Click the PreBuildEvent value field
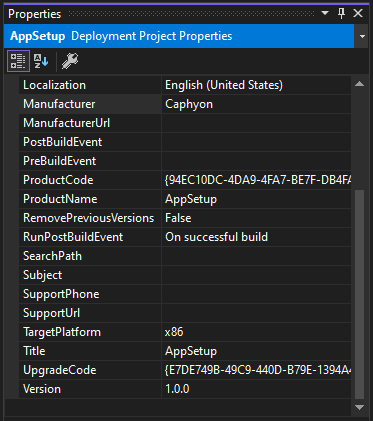 256,161
